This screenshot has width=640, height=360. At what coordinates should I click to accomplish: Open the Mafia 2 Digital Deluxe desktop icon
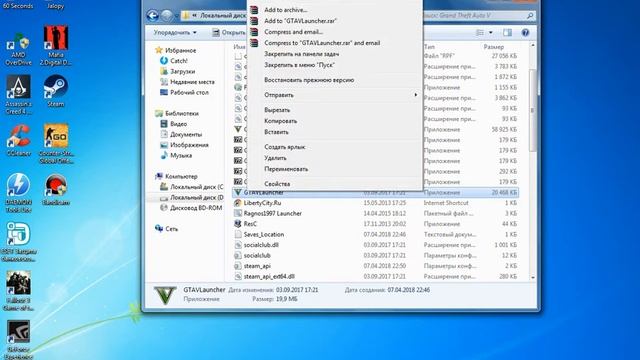[56, 46]
